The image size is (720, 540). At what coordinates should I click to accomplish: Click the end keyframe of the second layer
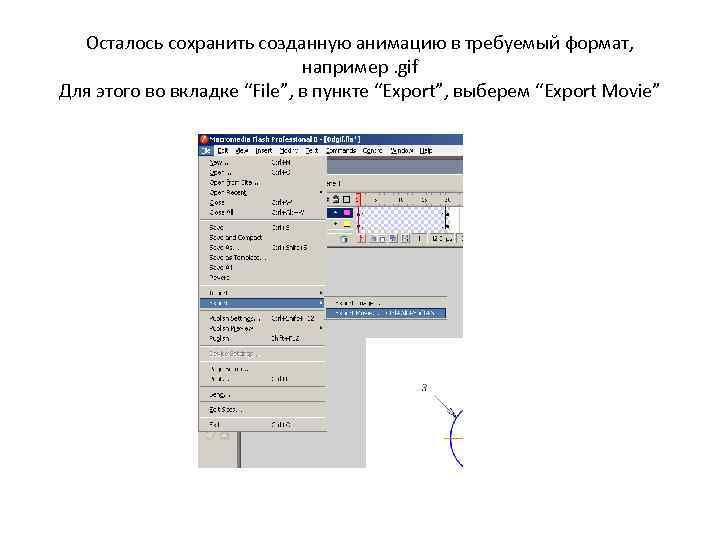coord(446,224)
